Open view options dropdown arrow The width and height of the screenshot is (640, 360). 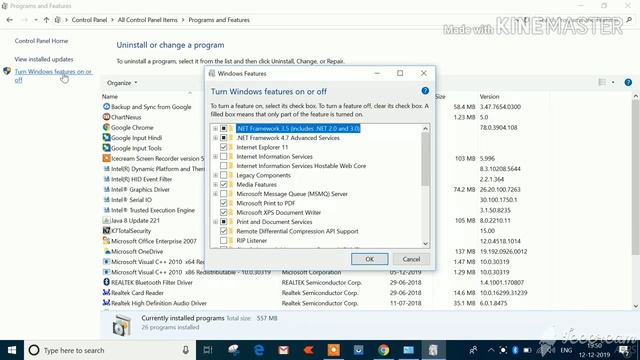(613, 82)
